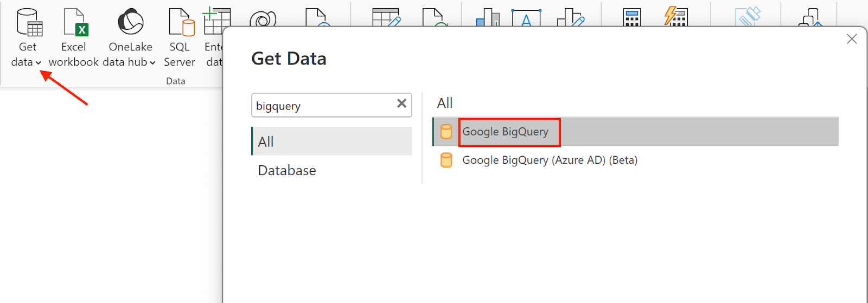Select the Google BigQuery connector
This screenshot has width=868, height=303.
635,132
